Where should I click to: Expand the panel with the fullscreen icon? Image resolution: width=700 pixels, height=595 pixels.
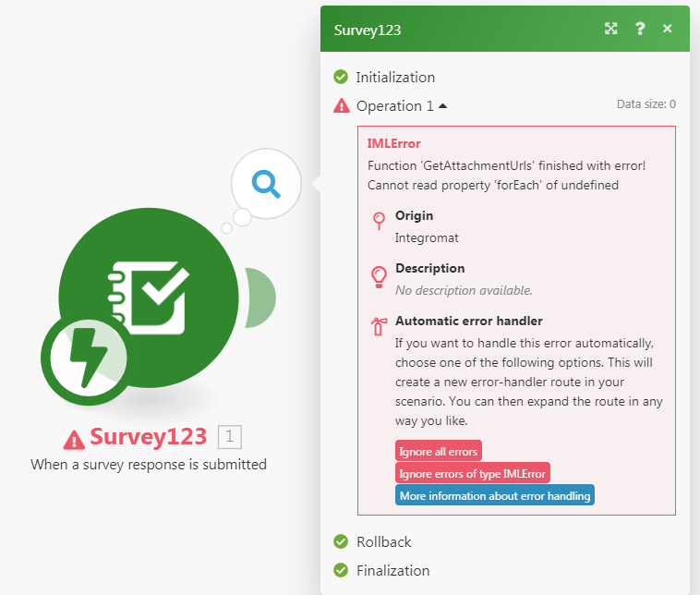610,29
